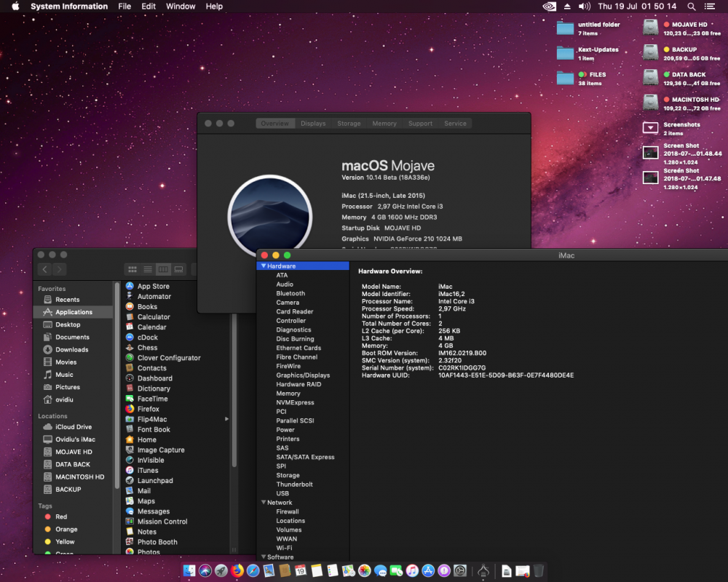Open the Help menu
This screenshot has height=582, width=728.
214,7
